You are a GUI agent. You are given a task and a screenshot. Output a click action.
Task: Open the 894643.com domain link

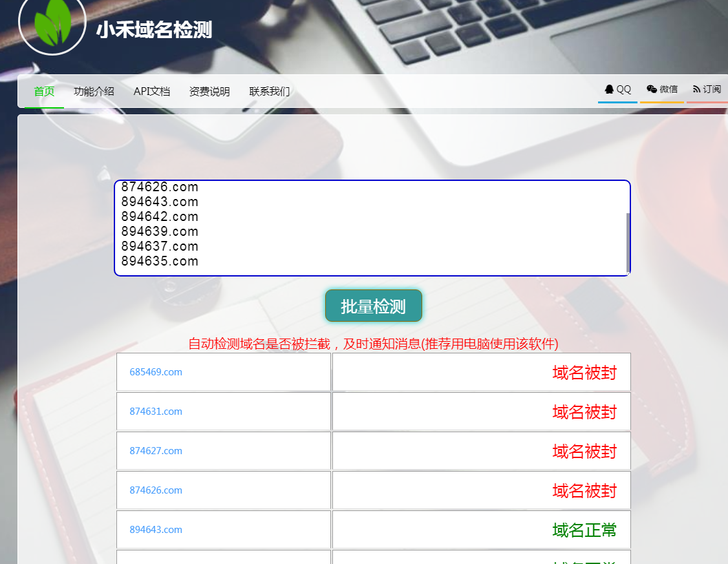tap(156, 529)
